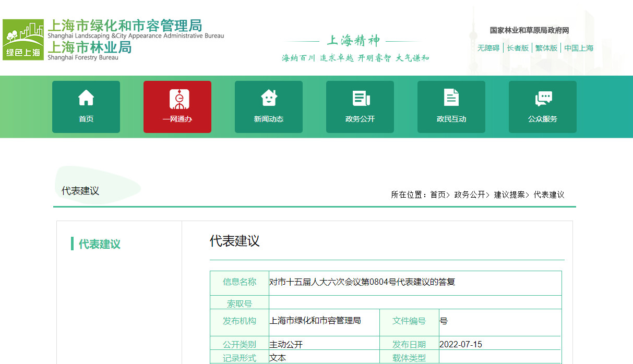This screenshot has height=364, width=633.
Task: Switch to 长者版 elder version
Action: [518, 48]
